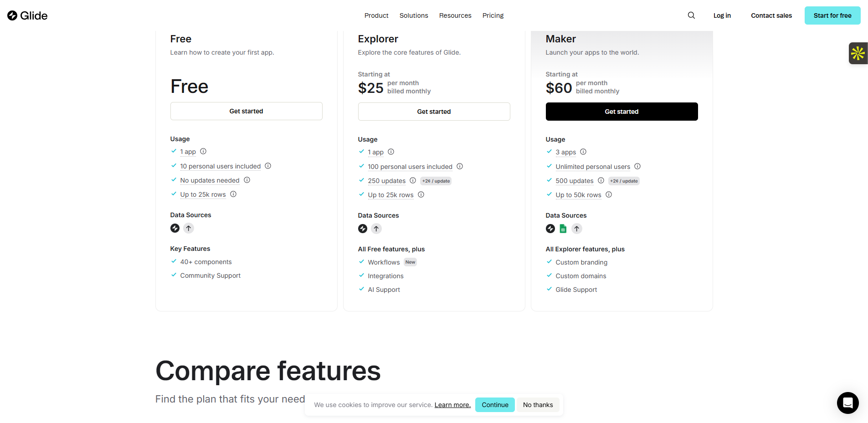Screen dimensions: 868x423
Task: Click 'Custom branding' feature text
Action: coord(581,262)
